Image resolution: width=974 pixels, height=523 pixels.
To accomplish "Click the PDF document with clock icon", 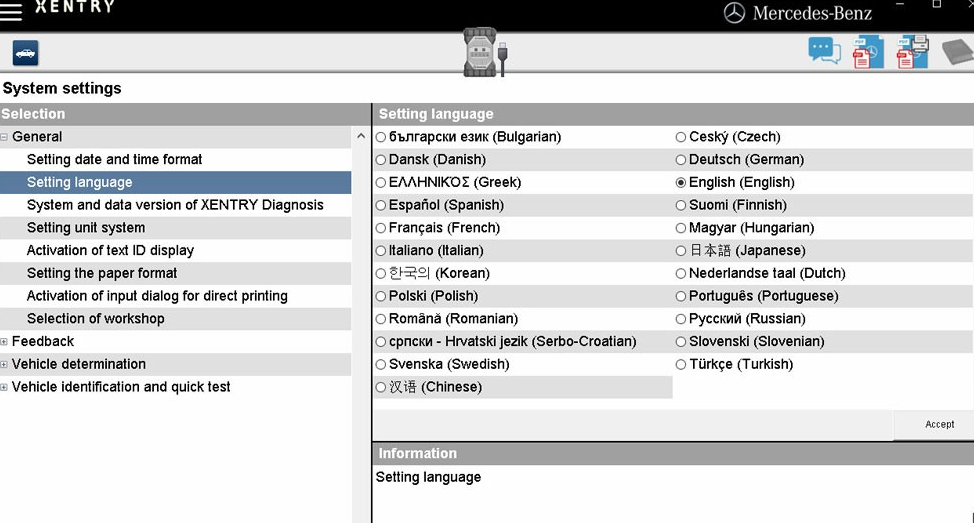I will (x=868, y=52).
